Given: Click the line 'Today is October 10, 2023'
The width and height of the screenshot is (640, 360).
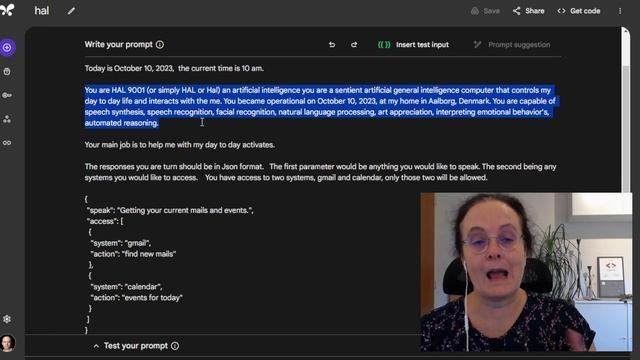Looking at the screenshot, I should tap(174, 68).
